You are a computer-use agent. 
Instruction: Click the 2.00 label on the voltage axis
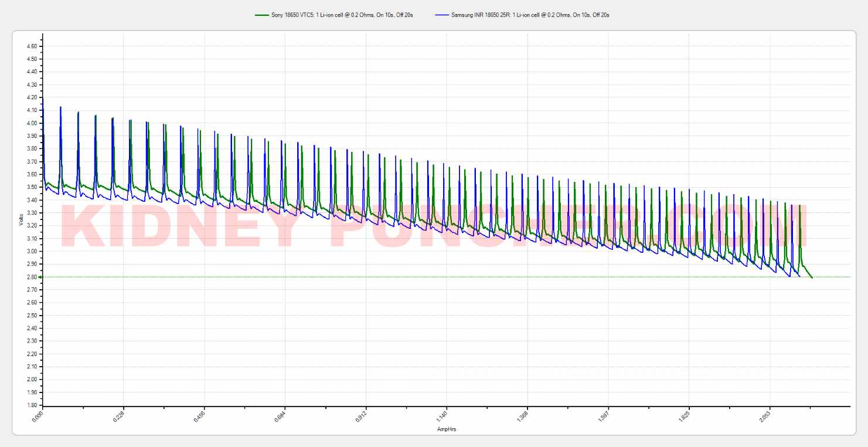(x=32, y=380)
